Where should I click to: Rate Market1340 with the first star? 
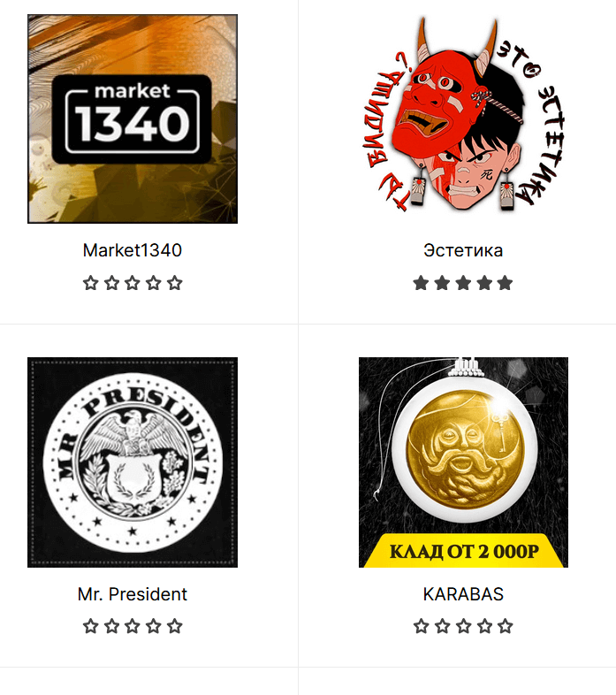click(x=90, y=283)
